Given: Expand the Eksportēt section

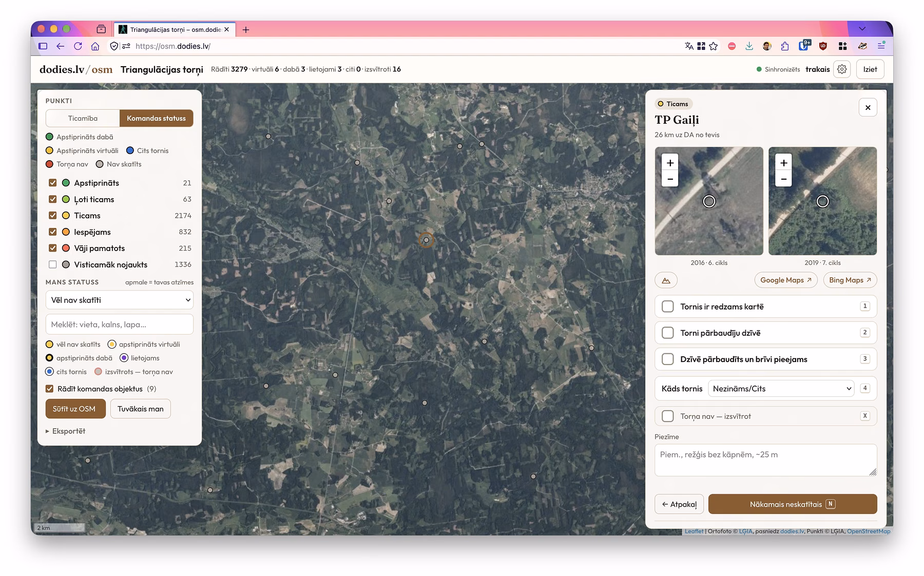Looking at the screenshot, I should [66, 431].
